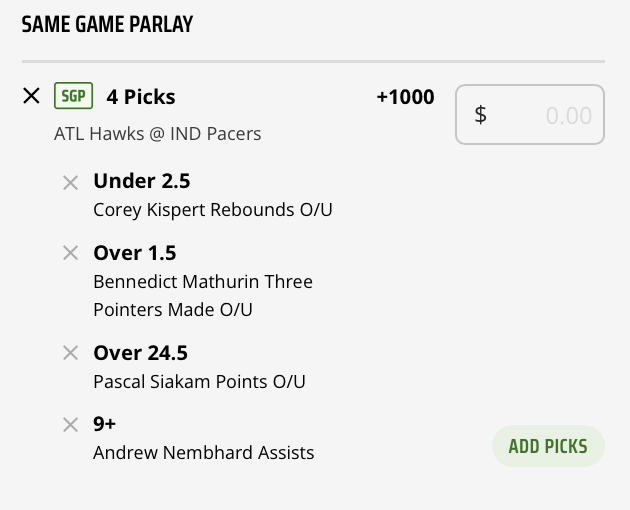Remove the Pascal Siakam Points pick

click(x=70, y=353)
